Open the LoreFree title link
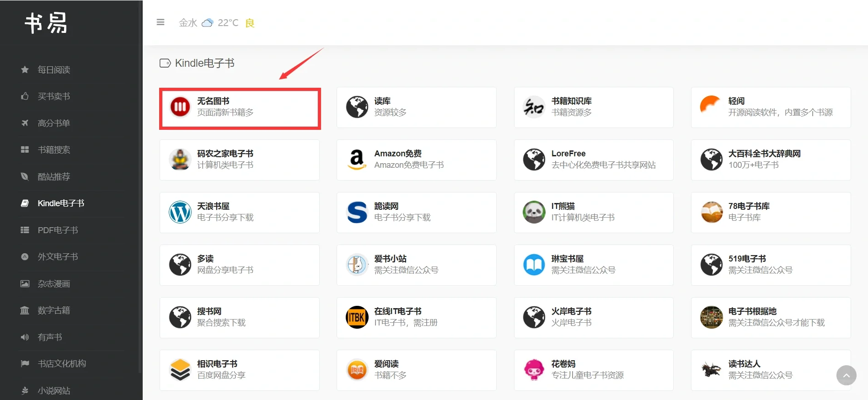Image resolution: width=868 pixels, height=400 pixels. 568,154
